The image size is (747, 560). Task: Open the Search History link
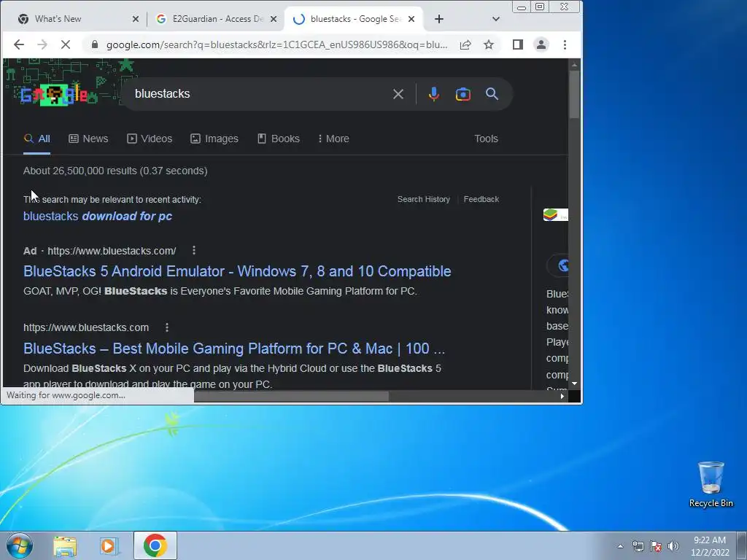[424, 199]
